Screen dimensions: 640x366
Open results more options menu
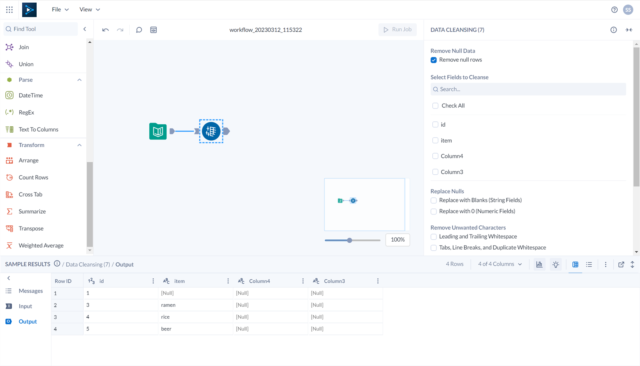[606, 264]
